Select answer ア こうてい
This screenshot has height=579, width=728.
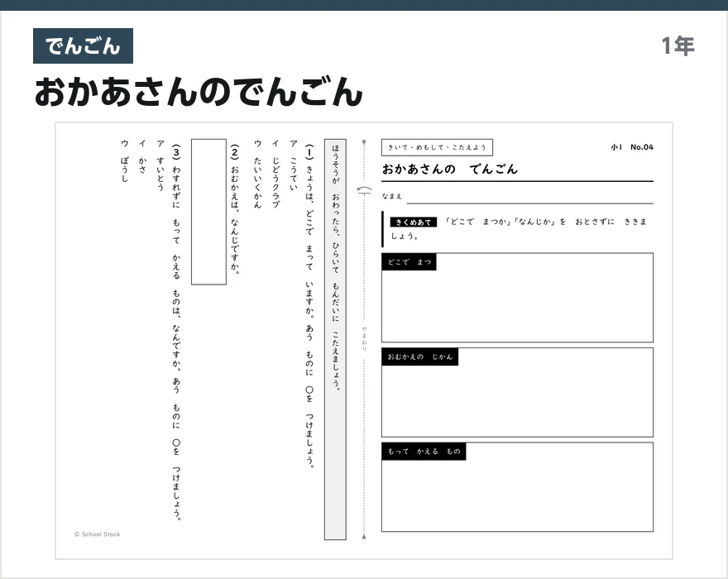(293, 165)
